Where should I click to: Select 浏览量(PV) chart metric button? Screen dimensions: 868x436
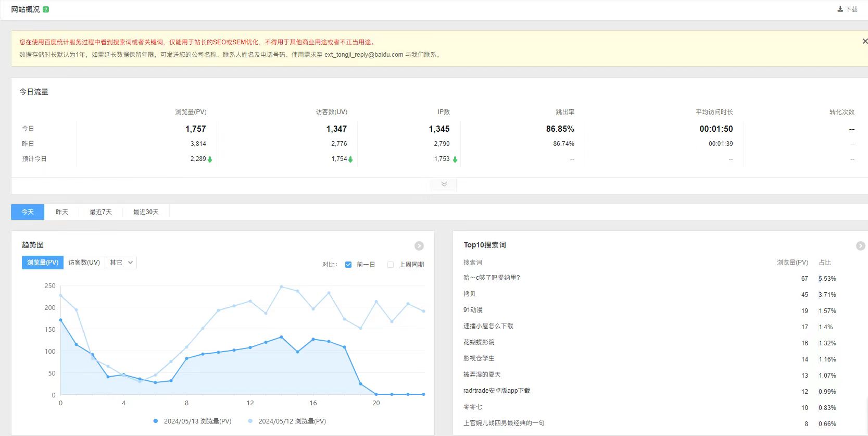pos(43,263)
